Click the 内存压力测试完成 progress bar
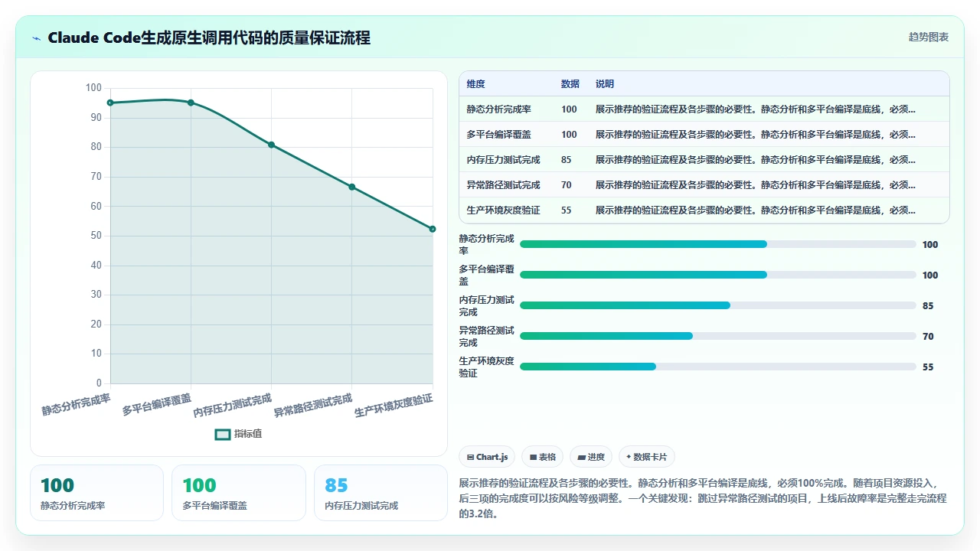Image resolution: width=980 pixels, height=551 pixels. coord(718,305)
